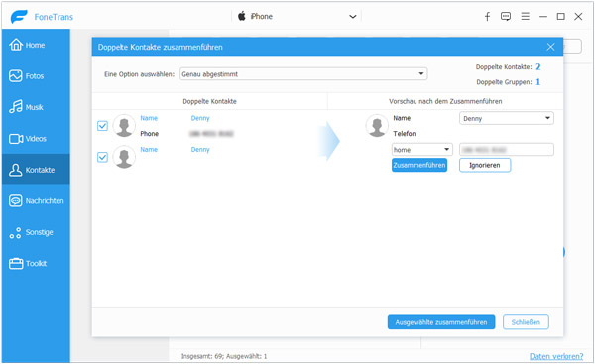
Task: Click the Insgesamt: 69; Ausgewählt: 1 status text
Action: [224, 356]
